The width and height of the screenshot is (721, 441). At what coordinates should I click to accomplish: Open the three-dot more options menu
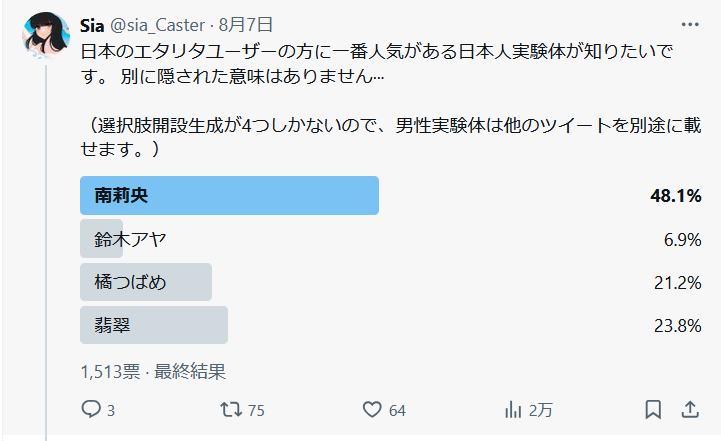pyautogui.click(x=690, y=24)
